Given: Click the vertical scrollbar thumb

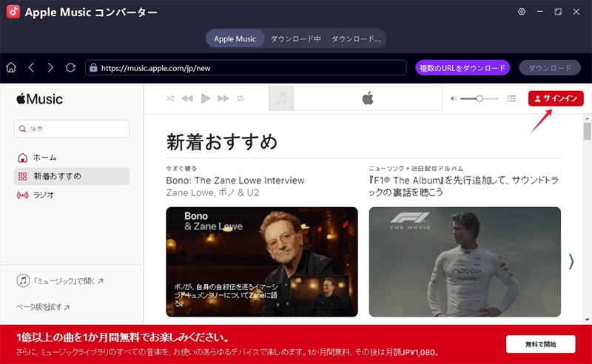Looking at the screenshot, I should (587, 132).
